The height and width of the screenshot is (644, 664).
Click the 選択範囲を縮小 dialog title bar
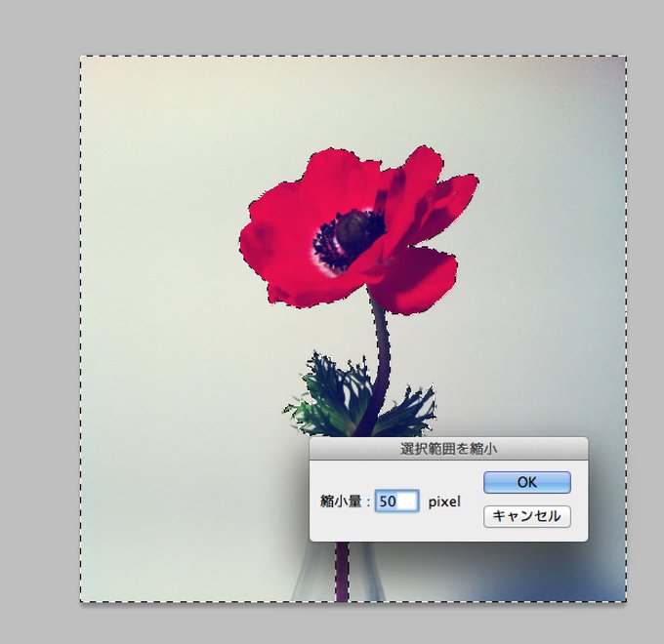click(448, 449)
